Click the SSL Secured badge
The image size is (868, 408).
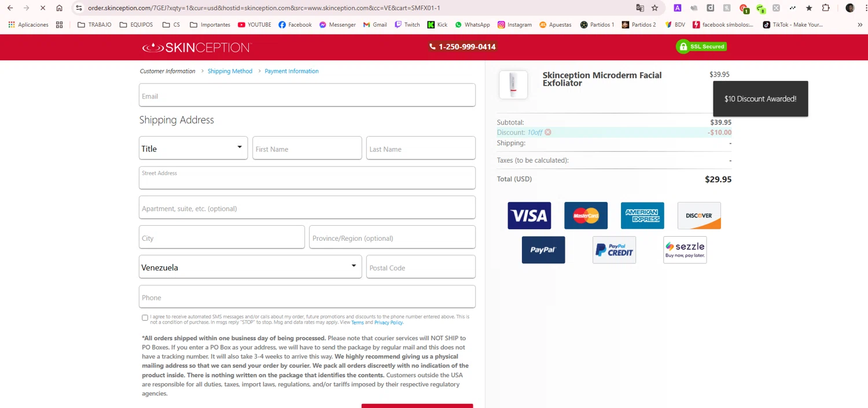click(701, 47)
